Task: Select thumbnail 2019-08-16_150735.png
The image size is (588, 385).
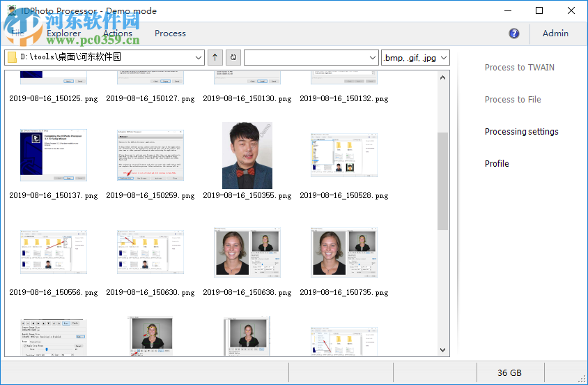Action: point(344,252)
